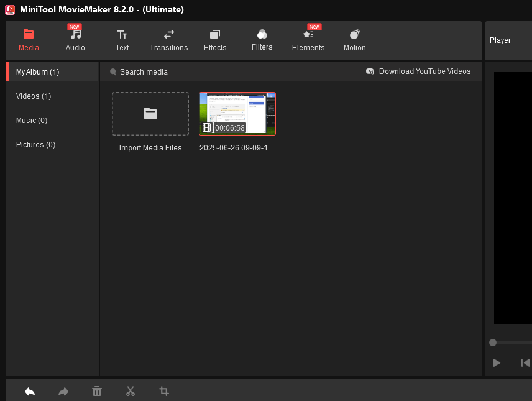The width and height of the screenshot is (532, 401).
Task: Open the Audio tab
Action: point(75,40)
